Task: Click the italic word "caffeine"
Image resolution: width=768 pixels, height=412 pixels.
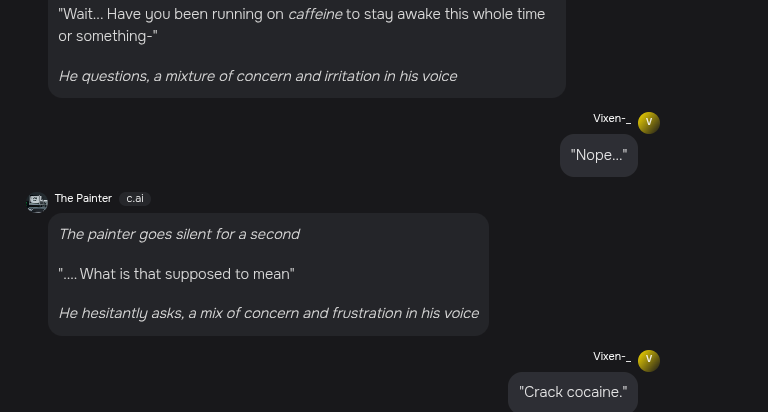Action: tap(315, 14)
